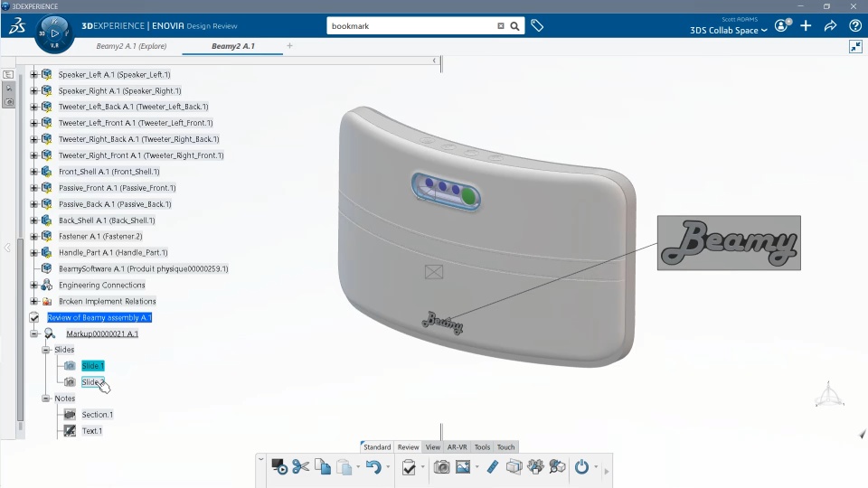Image resolution: width=868 pixels, height=488 pixels.
Task: Open the Help question mark icon
Action: pos(855,25)
